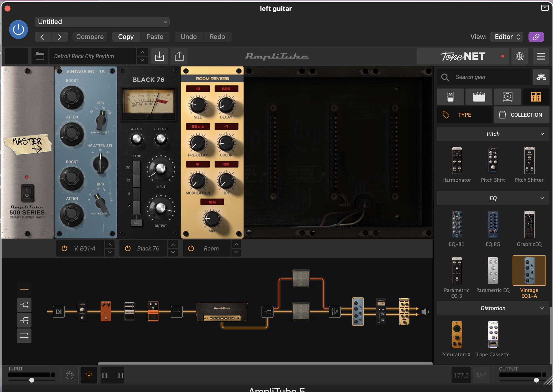Open the preset browser folder icon
Image resolution: width=553 pixels, height=392 pixels.
40,56
